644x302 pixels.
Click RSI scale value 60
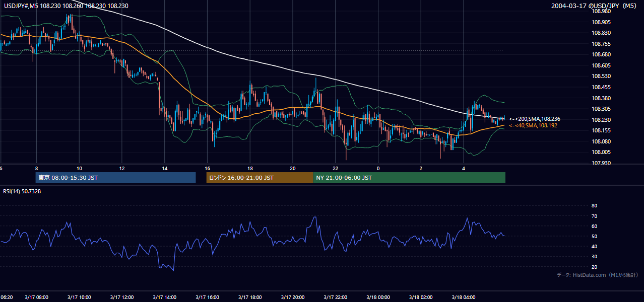coord(594,226)
